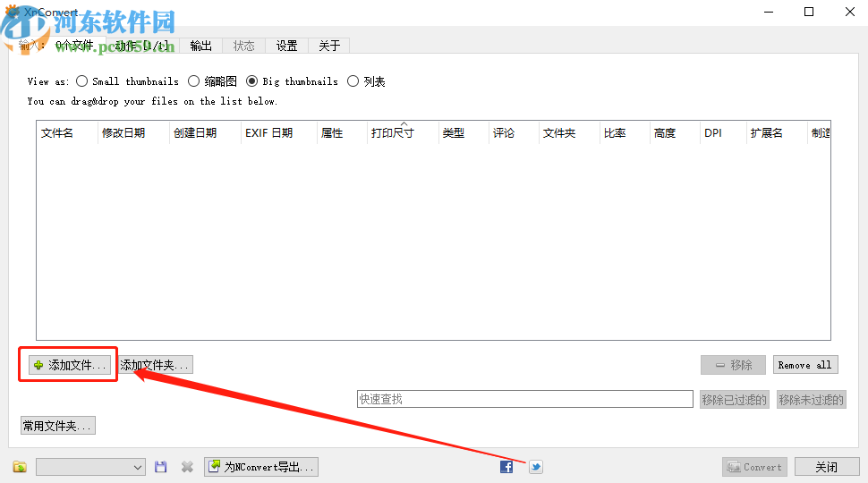Click the save script floppy icon

coord(160,467)
